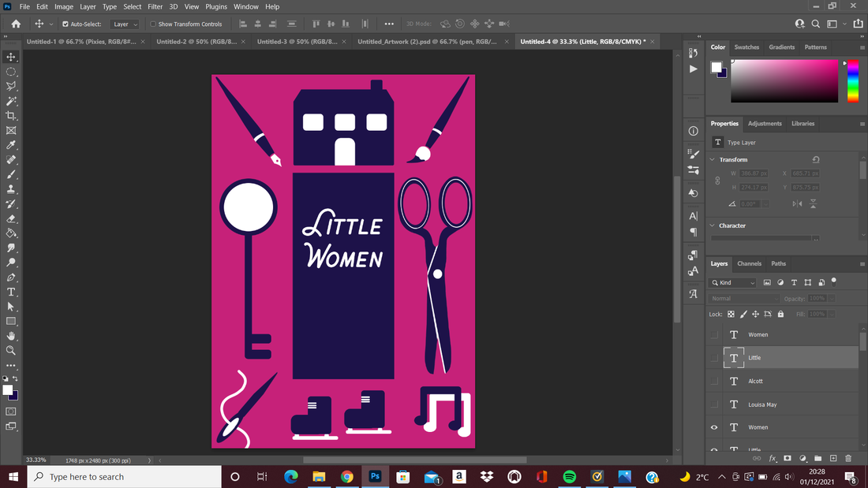This screenshot has height=488, width=868.
Task: Create a new layer icon
Action: click(x=833, y=458)
